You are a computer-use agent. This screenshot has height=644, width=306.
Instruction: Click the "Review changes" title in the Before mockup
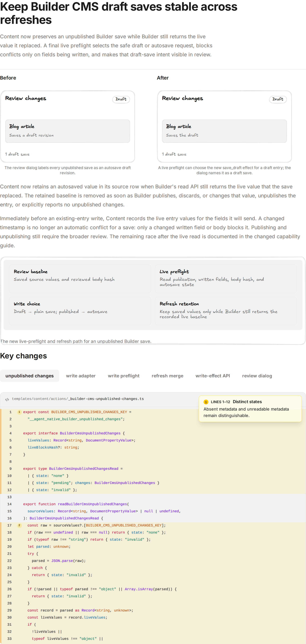pos(26,98)
